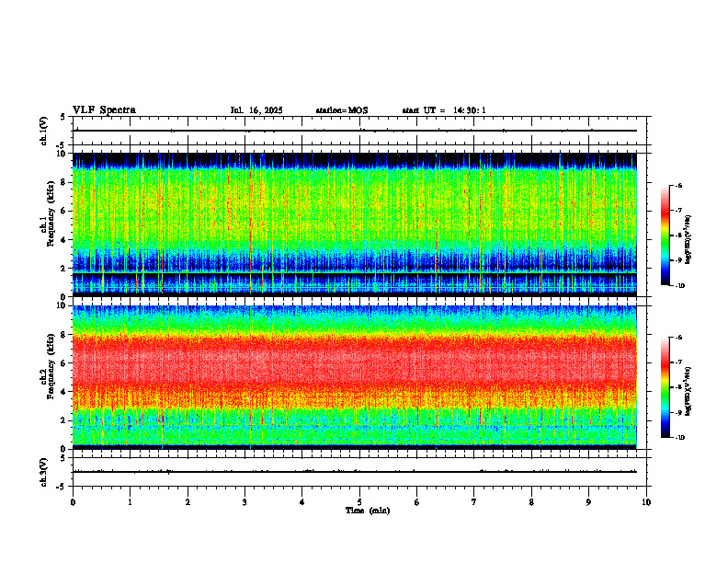Image resolution: width=728 pixels, height=563 pixels.
Task: Click the "Time (min)" x-axis label
Action: pyautogui.click(x=368, y=511)
